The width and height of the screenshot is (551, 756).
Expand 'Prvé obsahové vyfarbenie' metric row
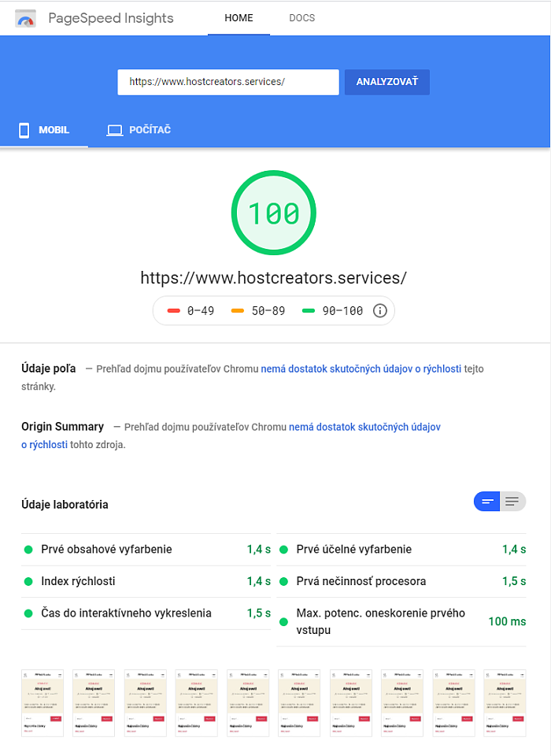point(146,549)
